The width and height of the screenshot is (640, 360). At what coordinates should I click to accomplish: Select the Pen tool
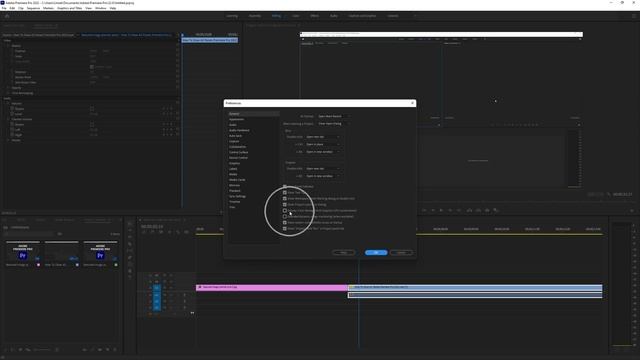(130, 257)
